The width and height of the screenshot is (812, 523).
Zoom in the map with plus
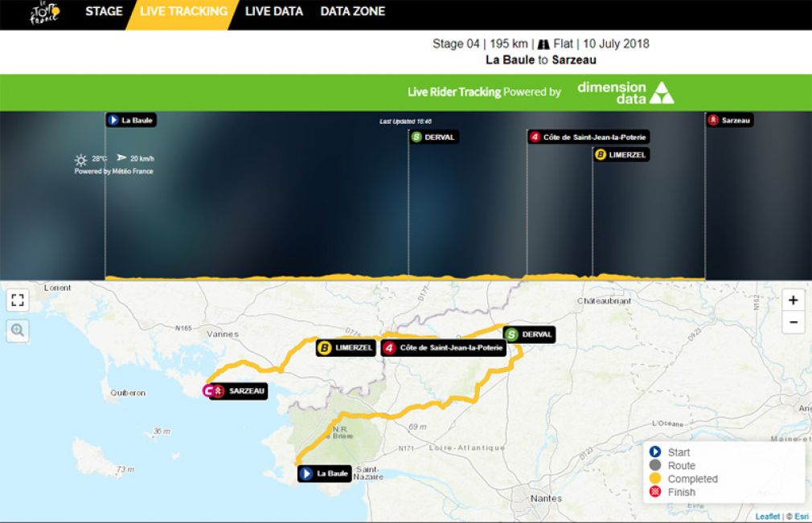(x=793, y=300)
